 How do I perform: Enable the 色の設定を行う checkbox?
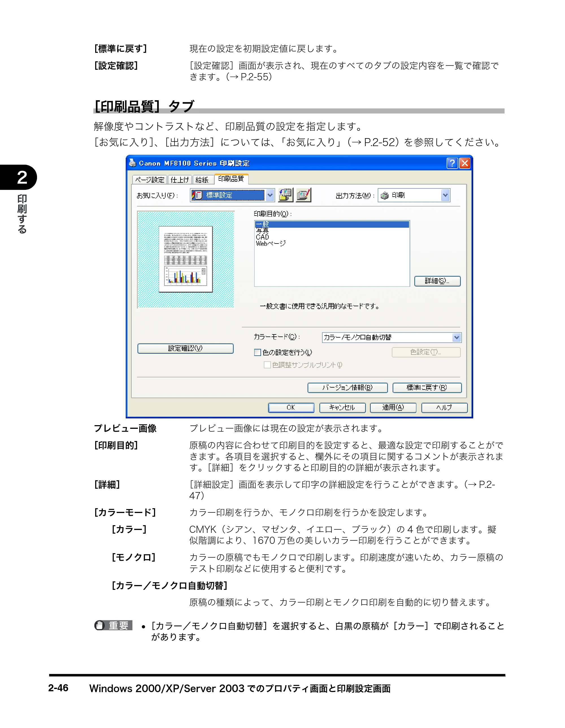(x=257, y=352)
